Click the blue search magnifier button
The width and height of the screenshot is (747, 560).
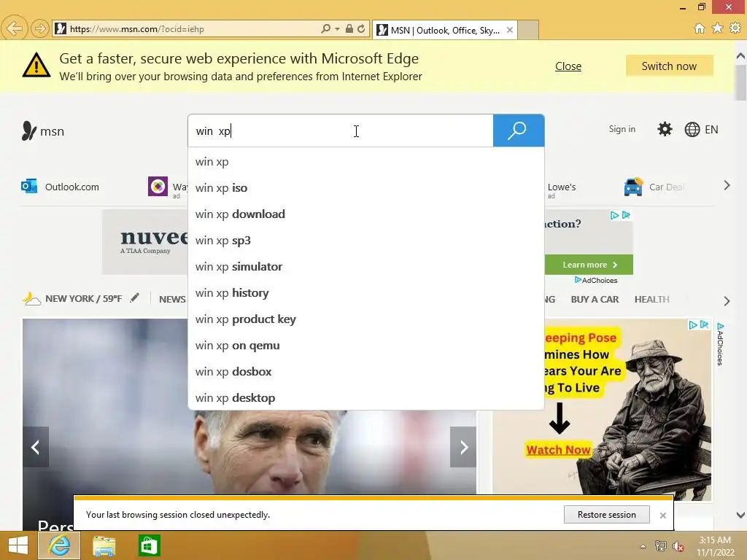(519, 131)
